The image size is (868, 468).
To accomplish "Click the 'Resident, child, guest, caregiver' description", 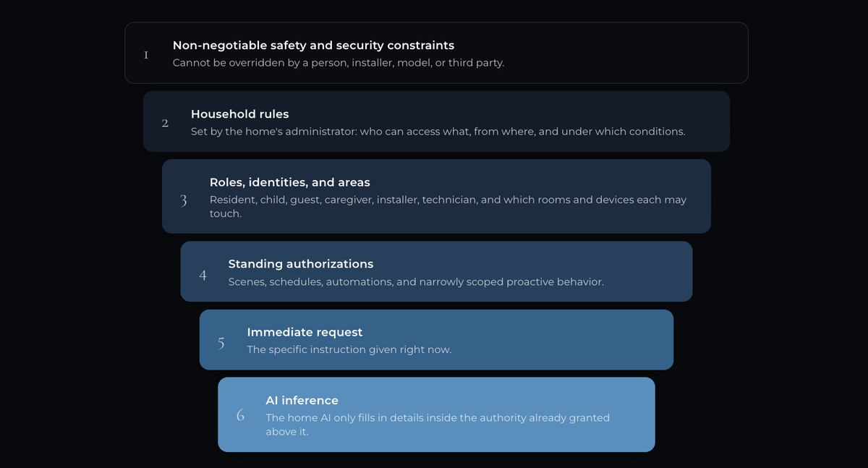I will click(x=448, y=207).
